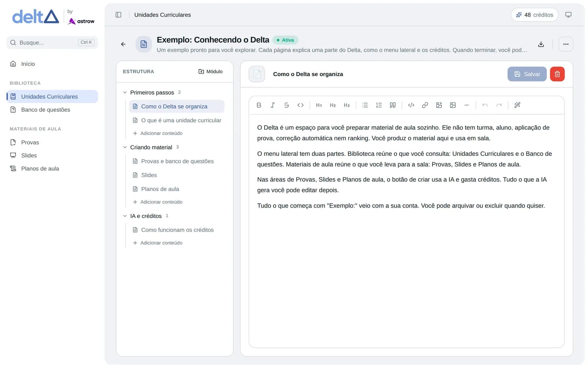Collapse the Criando material module
The image size is (588, 368).
point(125,147)
